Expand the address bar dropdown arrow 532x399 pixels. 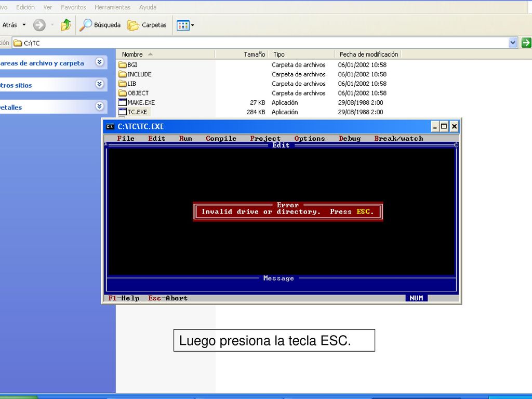tap(513, 43)
